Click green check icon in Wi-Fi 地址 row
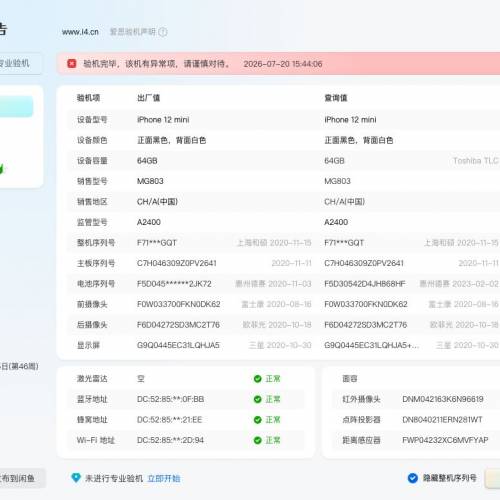Viewport: 500px width, 500px height. pyautogui.click(x=257, y=440)
